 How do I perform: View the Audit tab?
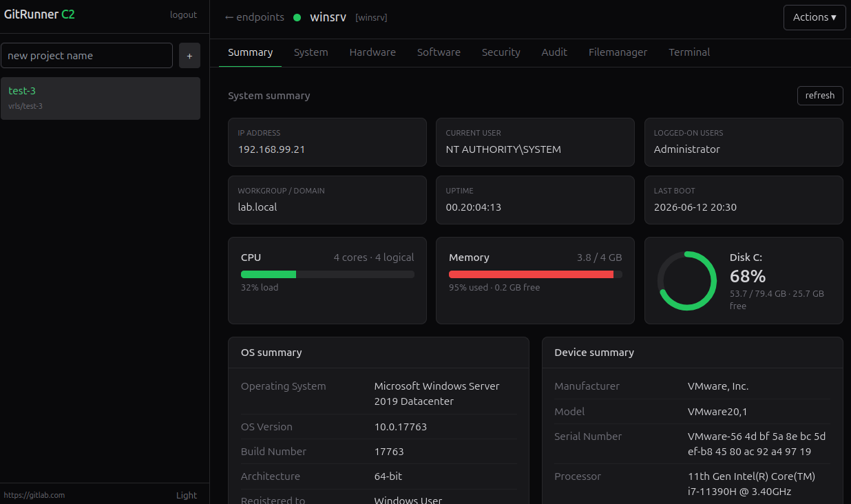pyautogui.click(x=554, y=52)
